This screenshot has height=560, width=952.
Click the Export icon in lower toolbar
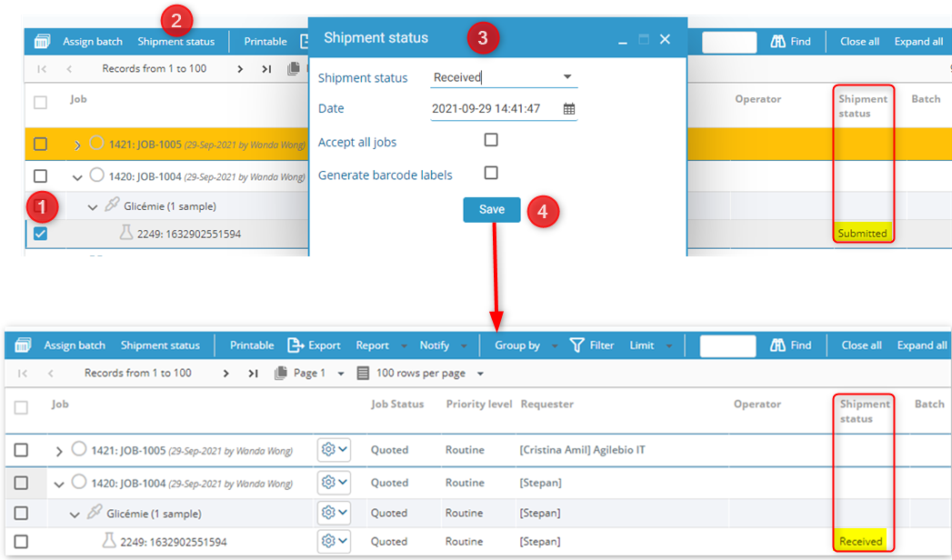pyautogui.click(x=296, y=345)
